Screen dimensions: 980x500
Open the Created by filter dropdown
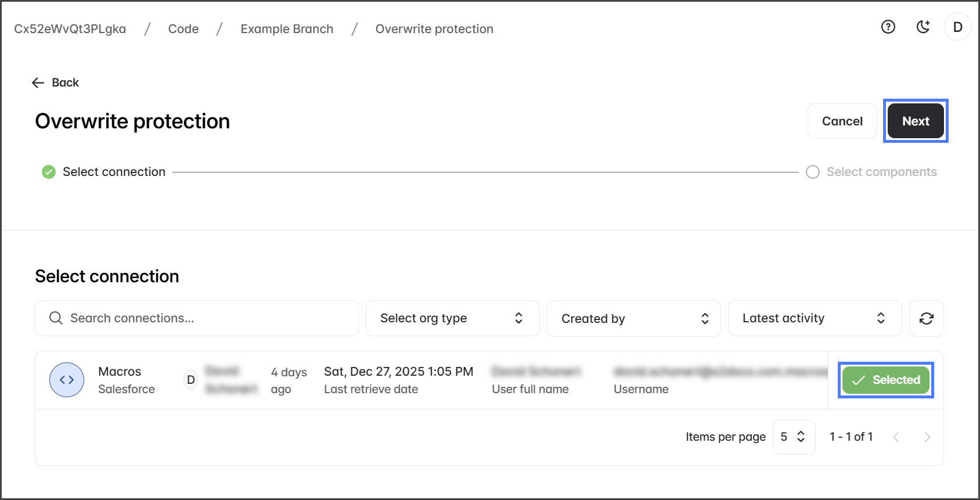(633, 318)
